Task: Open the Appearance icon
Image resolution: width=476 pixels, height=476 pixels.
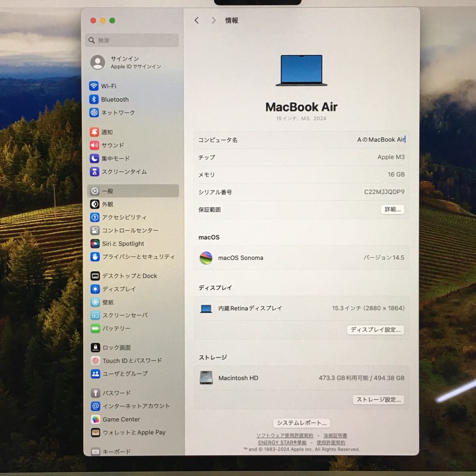Action: pyautogui.click(x=95, y=204)
